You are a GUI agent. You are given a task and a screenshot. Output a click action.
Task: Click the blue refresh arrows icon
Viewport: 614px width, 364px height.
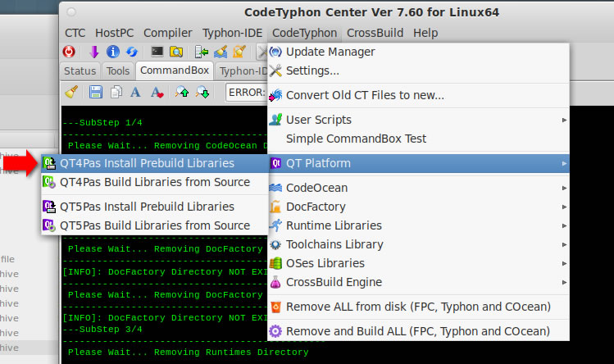pos(132,52)
